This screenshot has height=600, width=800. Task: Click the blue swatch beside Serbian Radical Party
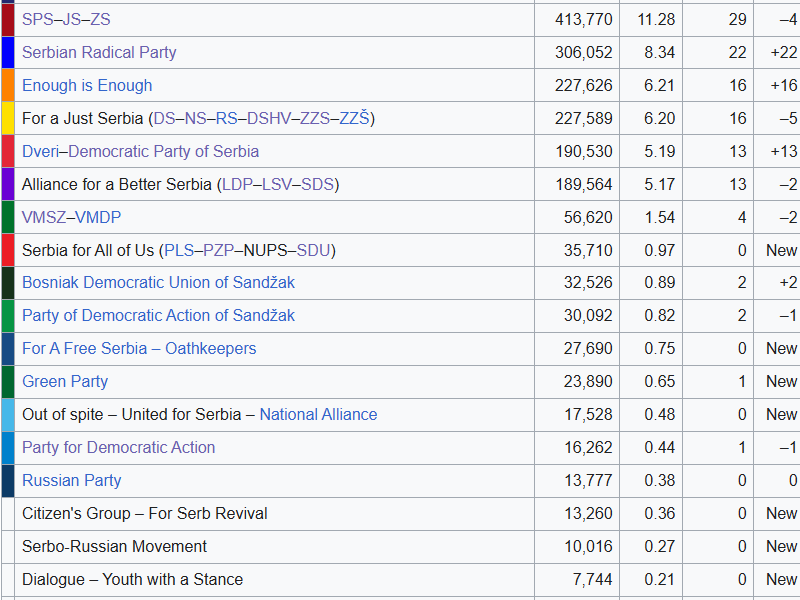[7, 52]
